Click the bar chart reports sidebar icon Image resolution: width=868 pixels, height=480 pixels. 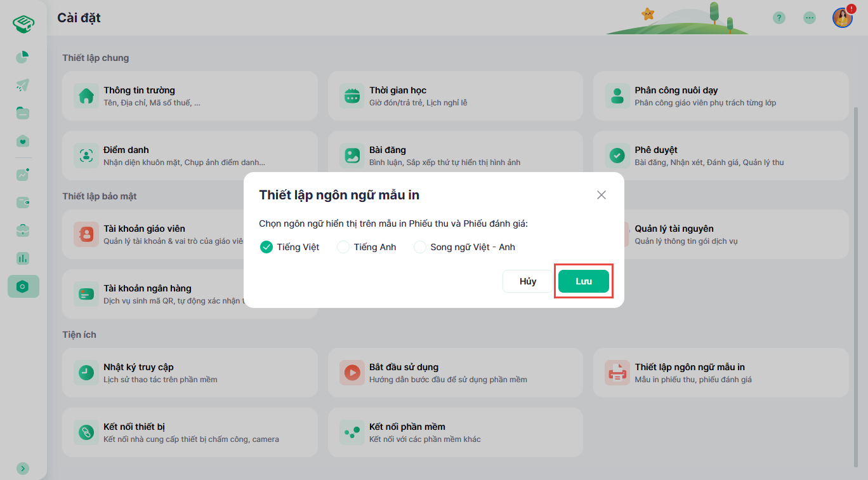[x=23, y=258]
